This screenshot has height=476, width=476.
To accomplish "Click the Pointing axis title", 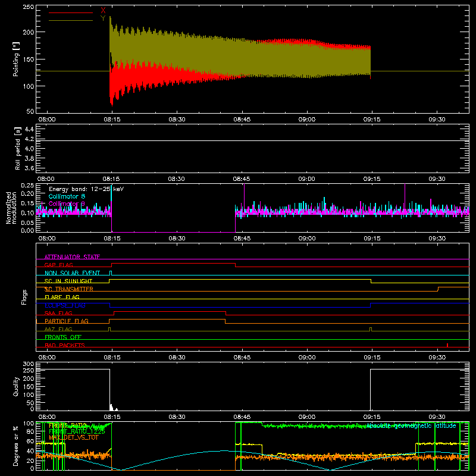I will (16, 59).
